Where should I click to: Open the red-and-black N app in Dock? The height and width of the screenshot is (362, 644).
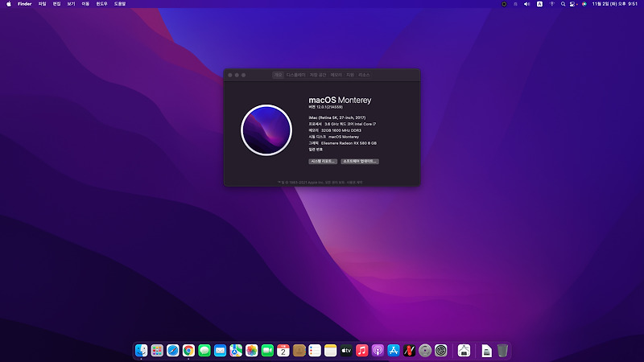[x=409, y=351]
